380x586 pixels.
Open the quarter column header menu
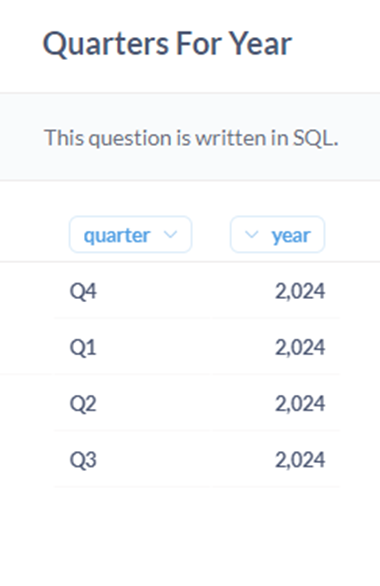click(130, 235)
